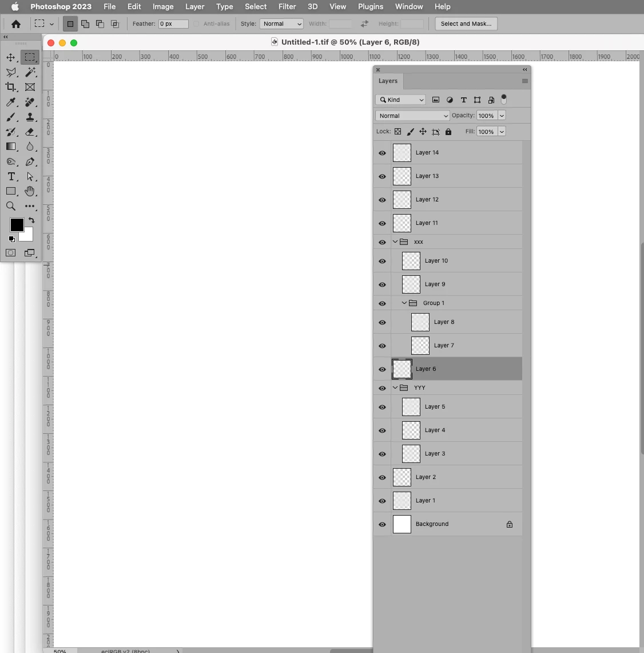Toggle layer filtering on or off
644x653 pixels.
[x=504, y=99]
